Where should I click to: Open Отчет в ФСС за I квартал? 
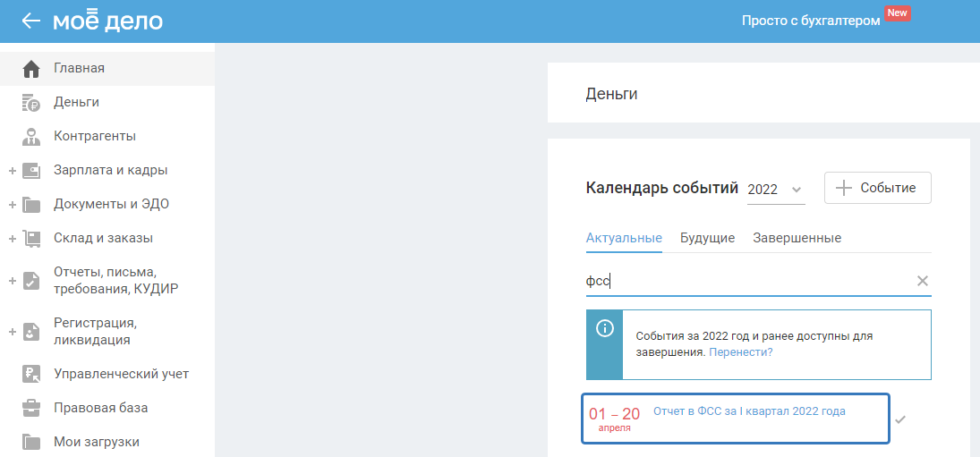click(x=749, y=411)
